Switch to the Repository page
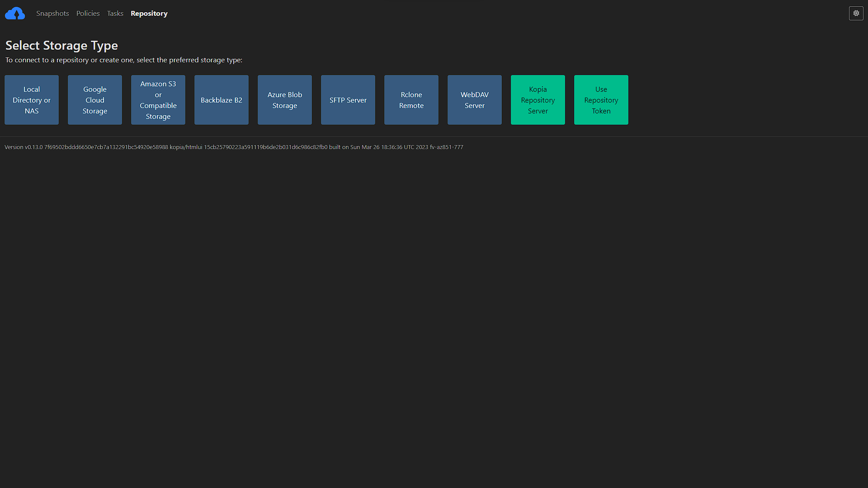The width and height of the screenshot is (868, 488). click(149, 13)
